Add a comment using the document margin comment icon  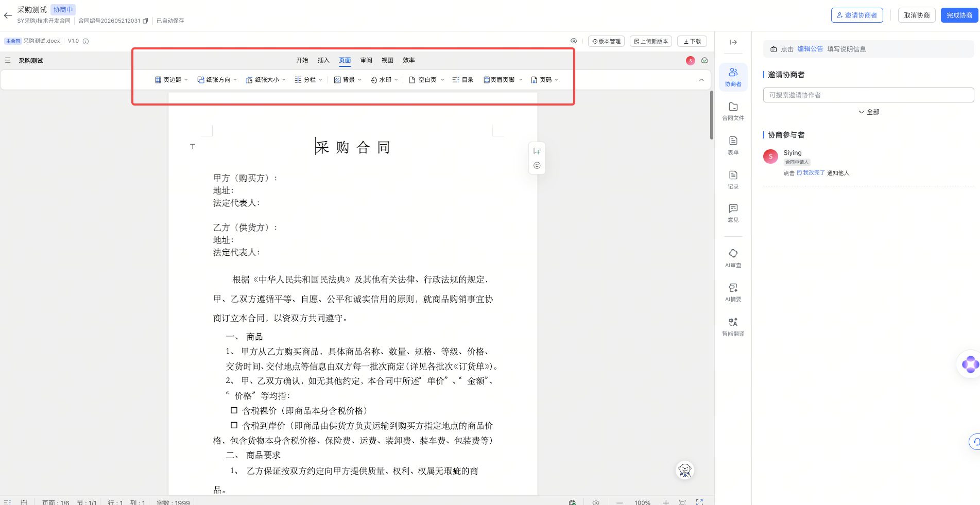pyautogui.click(x=537, y=151)
